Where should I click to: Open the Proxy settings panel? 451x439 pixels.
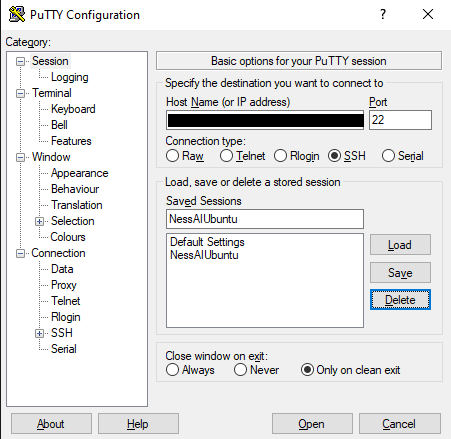pyautogui.click(x=64, y=285)
